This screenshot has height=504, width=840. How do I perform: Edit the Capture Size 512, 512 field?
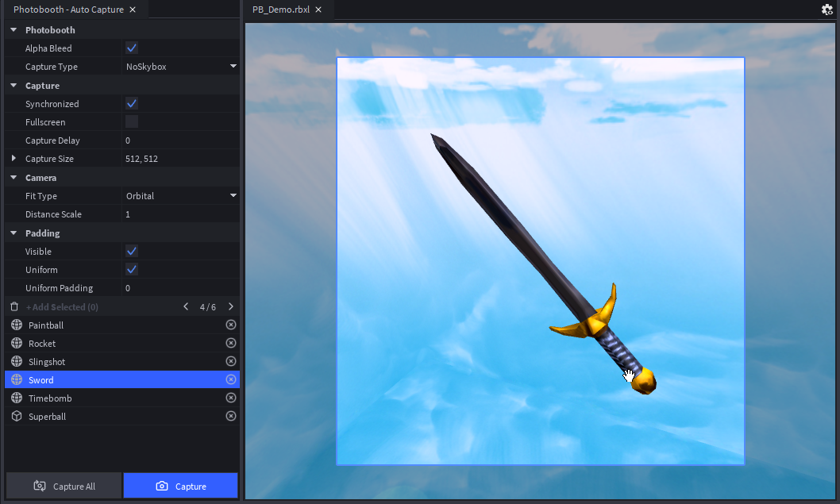(x=180, y=159)
